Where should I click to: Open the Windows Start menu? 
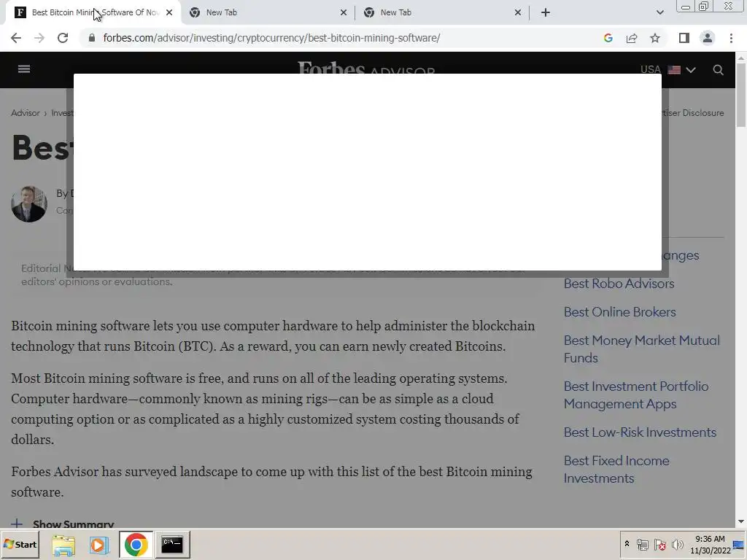tap(20, 544)
